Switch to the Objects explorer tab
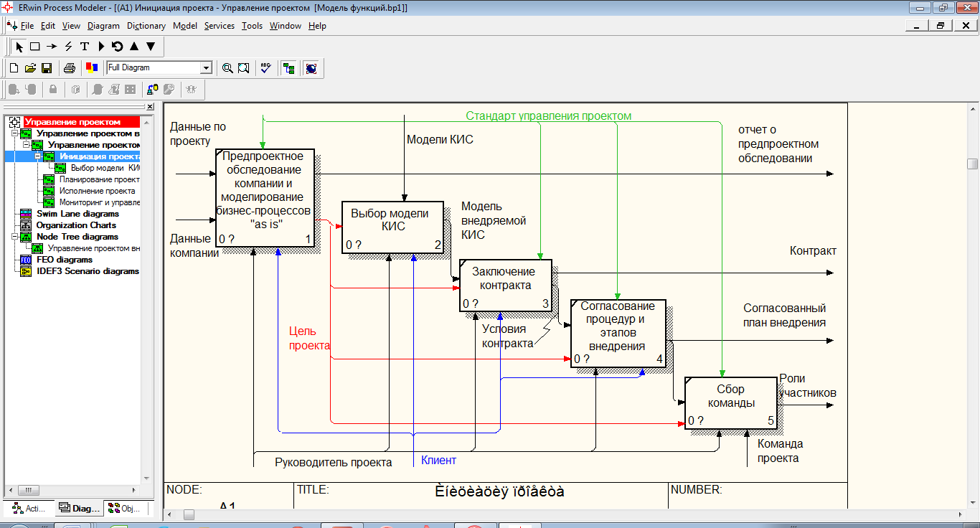 (125, 509)
